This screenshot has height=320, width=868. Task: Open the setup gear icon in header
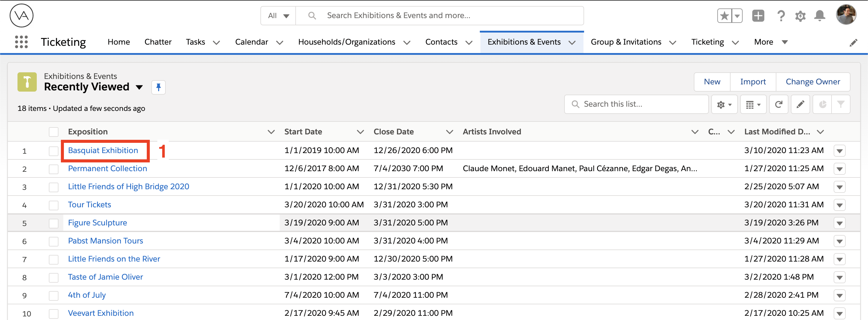point(800,16)
